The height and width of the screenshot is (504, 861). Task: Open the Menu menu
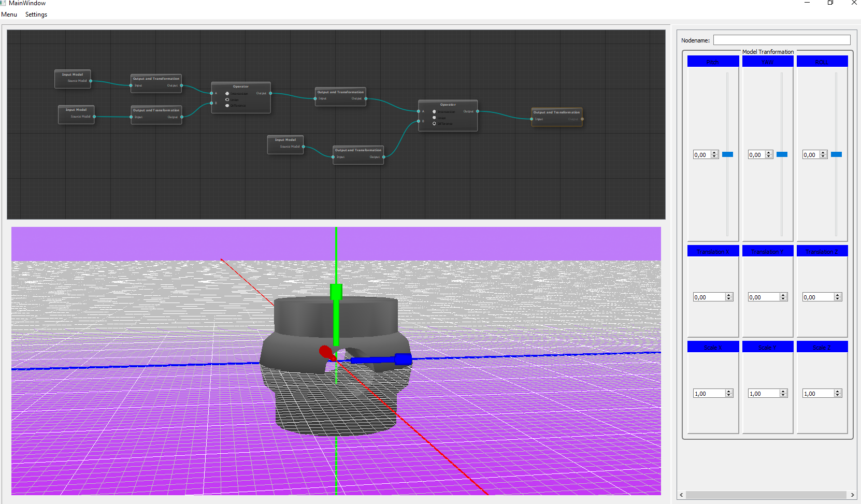[9, 15]
